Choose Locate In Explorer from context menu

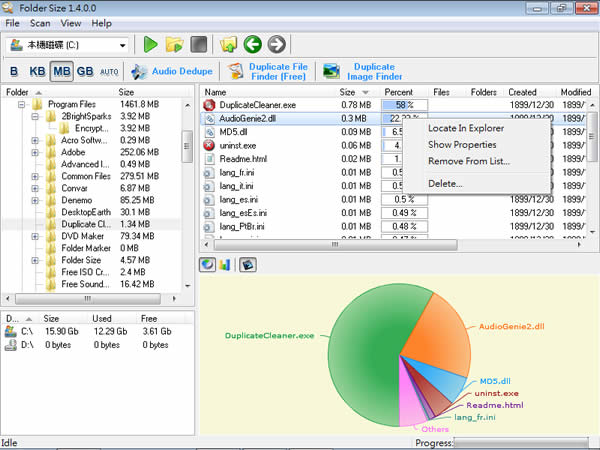pyautogui.click(x=465, y=128)
